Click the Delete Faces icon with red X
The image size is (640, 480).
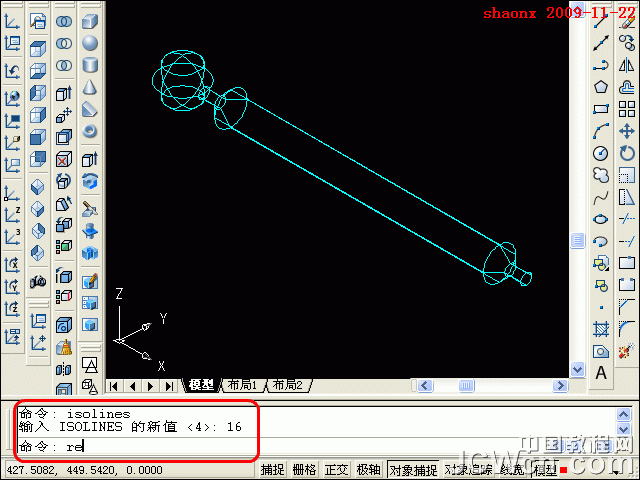[64, 159]
